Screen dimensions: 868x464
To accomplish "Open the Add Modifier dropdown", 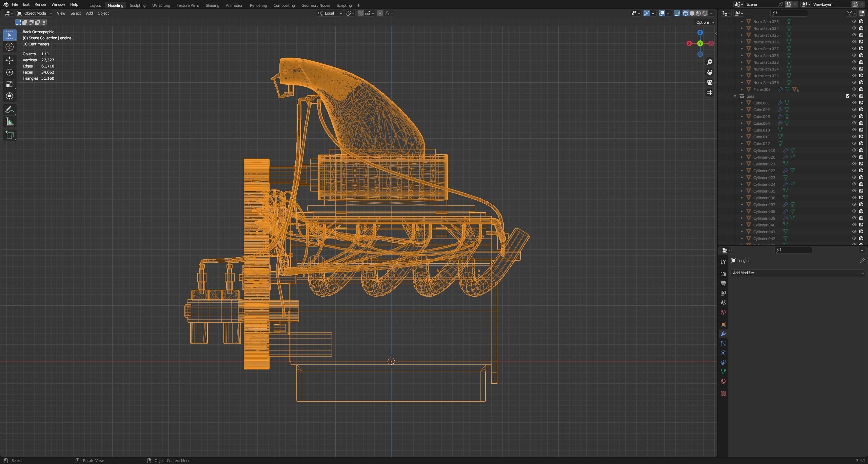I will click(x=798, y=273).
